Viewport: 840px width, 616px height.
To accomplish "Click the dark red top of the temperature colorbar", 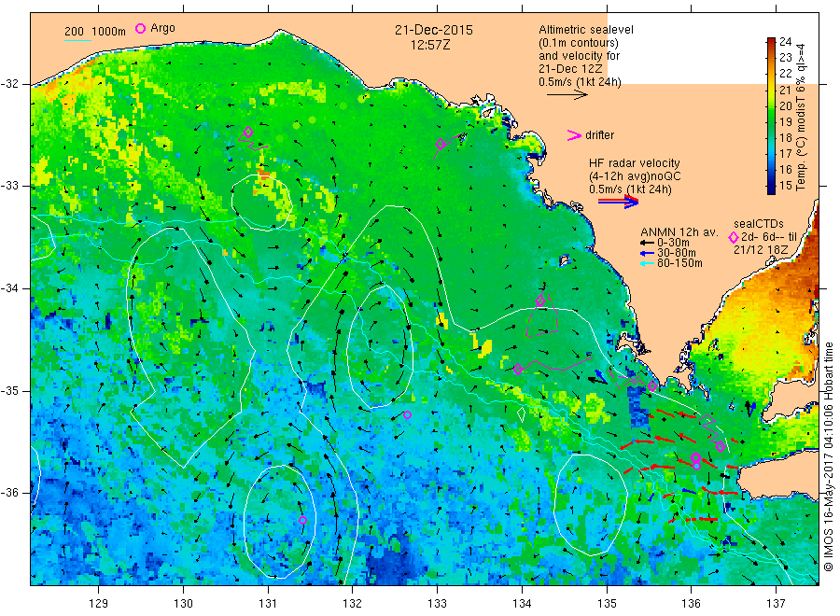I will [x=771, y=43].
